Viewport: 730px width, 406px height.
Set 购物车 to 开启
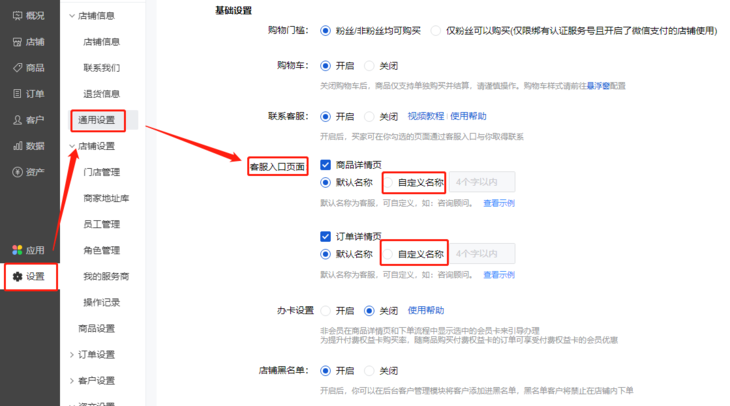[x=325, y=66]
